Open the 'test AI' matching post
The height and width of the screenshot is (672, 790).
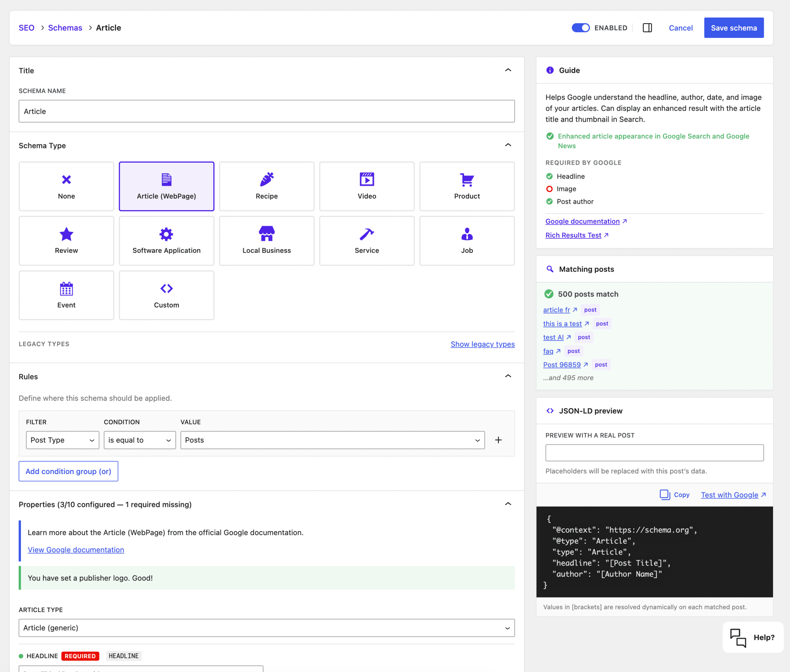coord(553,337)
